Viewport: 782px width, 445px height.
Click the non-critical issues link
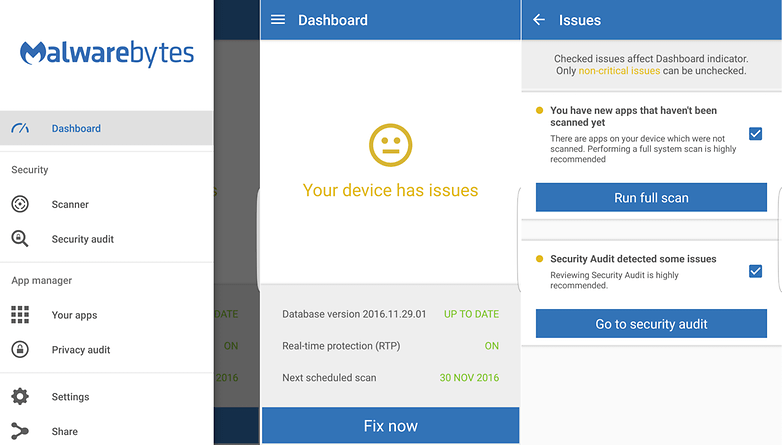(619, 71)
